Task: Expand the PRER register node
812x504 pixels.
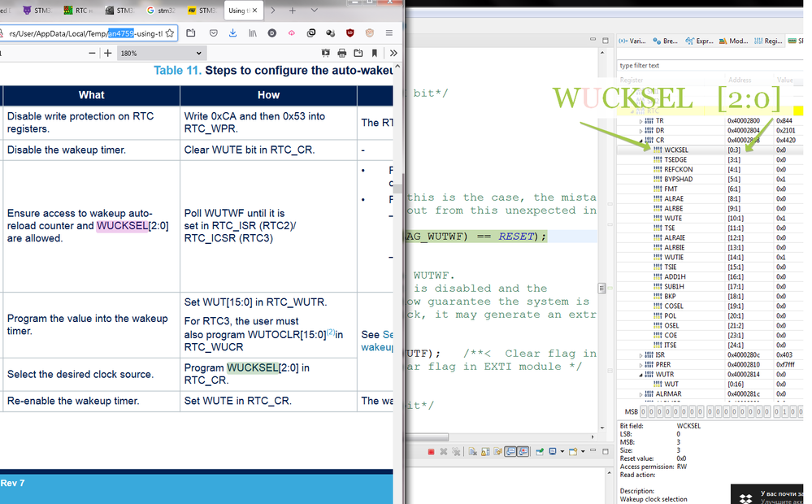Action: [640, 366]
